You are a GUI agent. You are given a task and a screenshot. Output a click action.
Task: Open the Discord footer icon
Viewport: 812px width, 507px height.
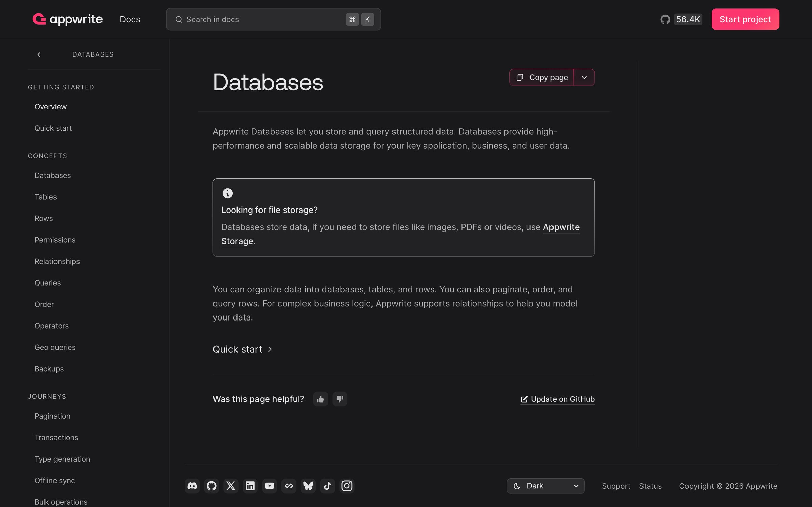pos(192,486)
